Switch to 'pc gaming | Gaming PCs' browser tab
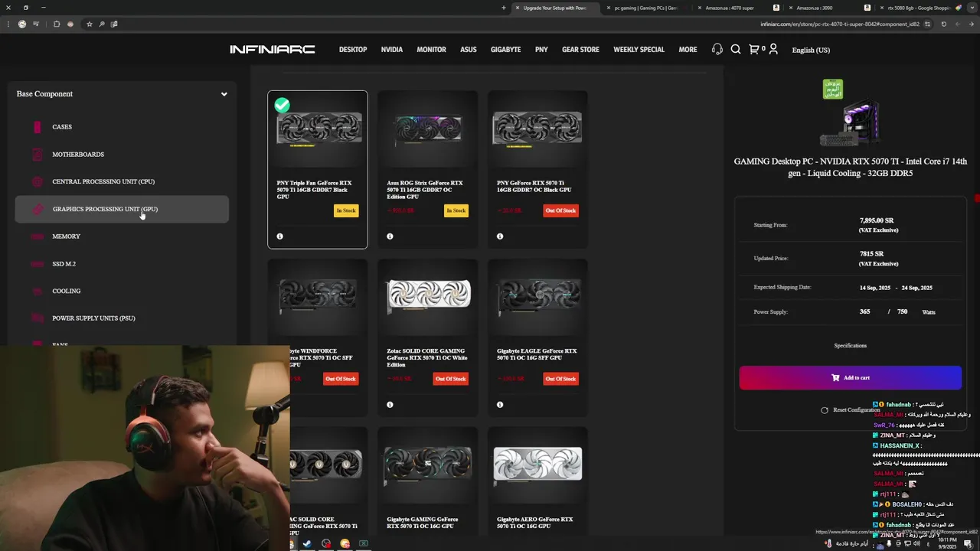This screenshot has width=980, height=551. coord(645,8)
